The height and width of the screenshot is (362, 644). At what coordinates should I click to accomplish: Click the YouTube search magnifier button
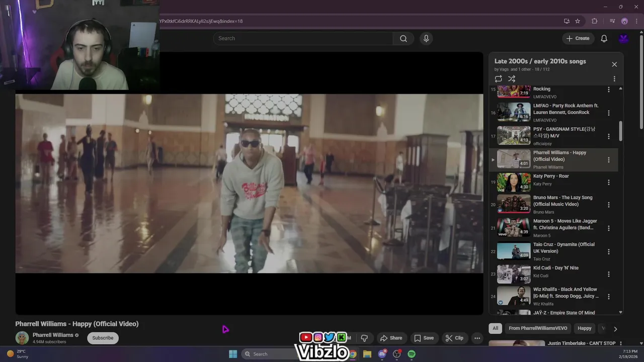coord(404,38)
